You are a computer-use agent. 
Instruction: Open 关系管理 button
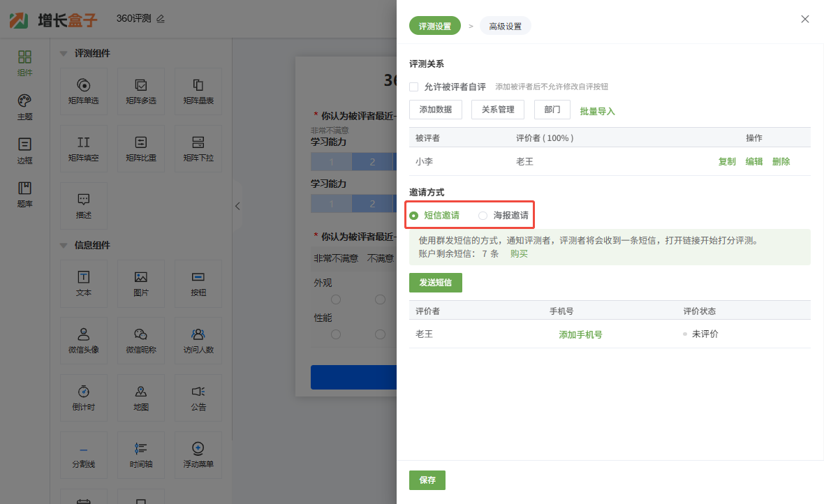pos(498,110)
